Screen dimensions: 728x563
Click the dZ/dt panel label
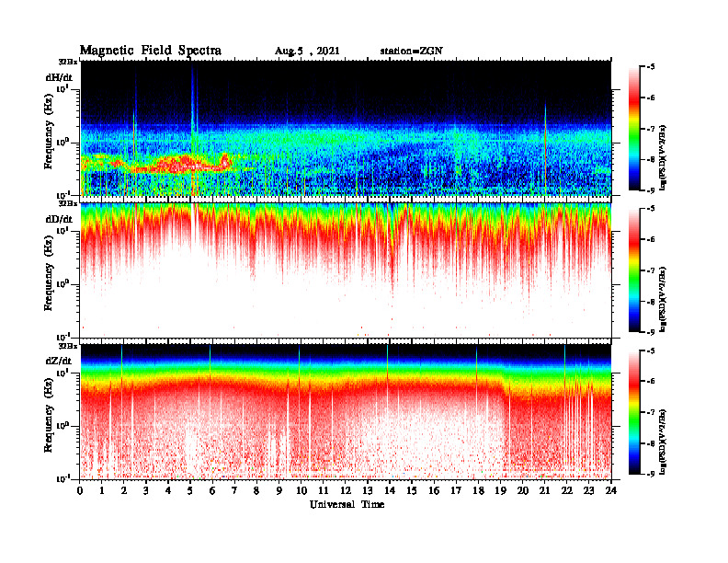(x=59, y=361)
